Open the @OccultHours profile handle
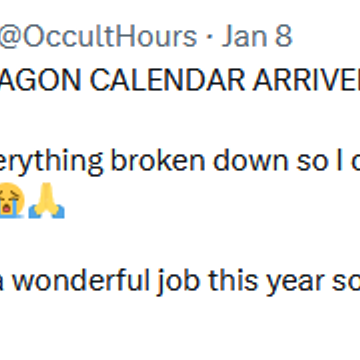Viewport: 360px width, 360px height. point(98,37)
